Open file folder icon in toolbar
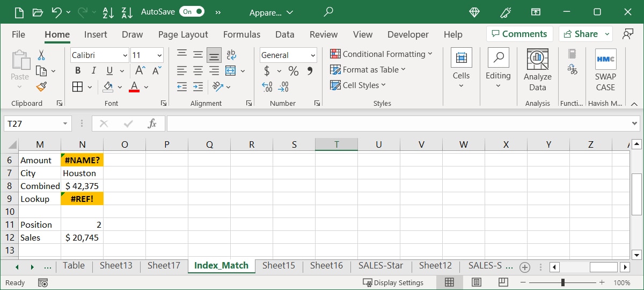This screenshot has height=290, width=644. [38, 12]
